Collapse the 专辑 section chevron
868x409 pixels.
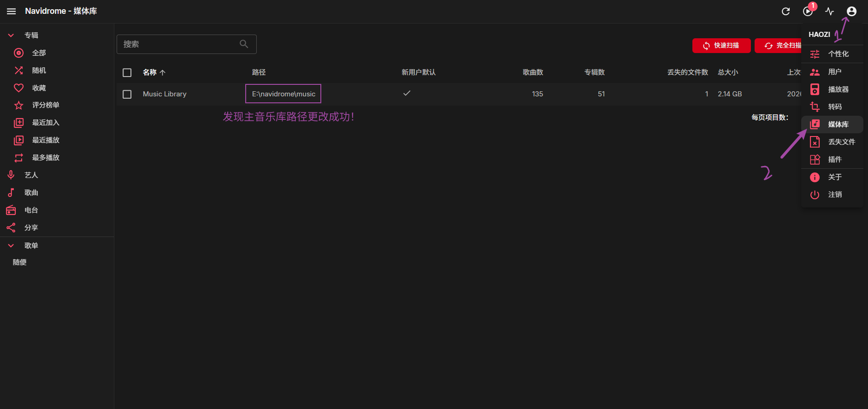[x=11, y=36]
